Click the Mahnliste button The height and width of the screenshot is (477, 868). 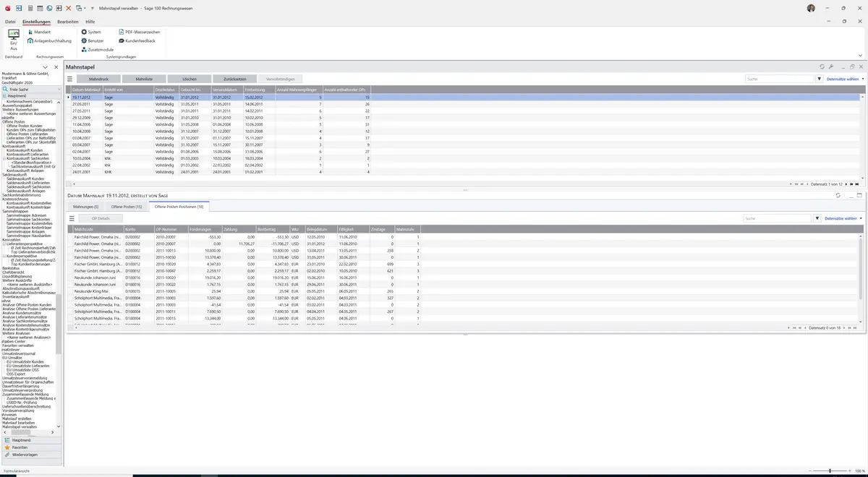pos(144,79)
